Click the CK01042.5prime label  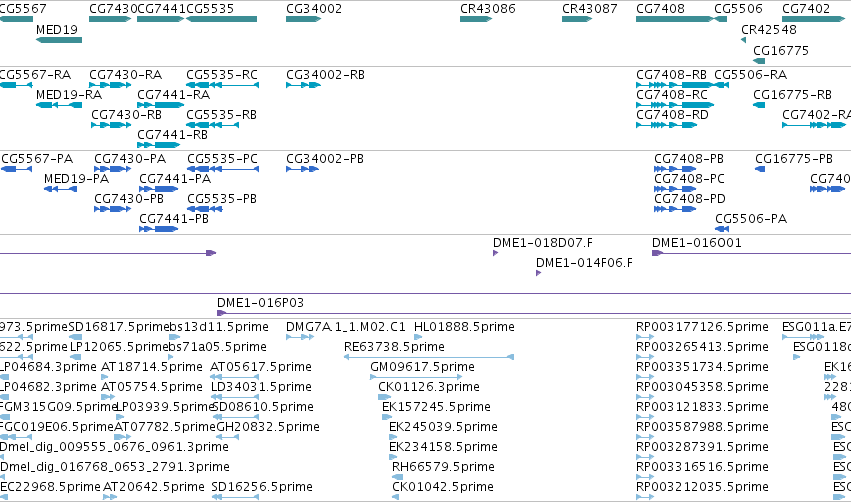pyautogui.click(x=443, y=486)
